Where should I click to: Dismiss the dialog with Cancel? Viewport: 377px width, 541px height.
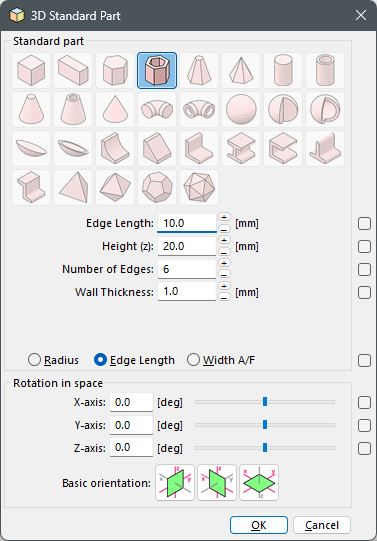click(x=322, y=525)
